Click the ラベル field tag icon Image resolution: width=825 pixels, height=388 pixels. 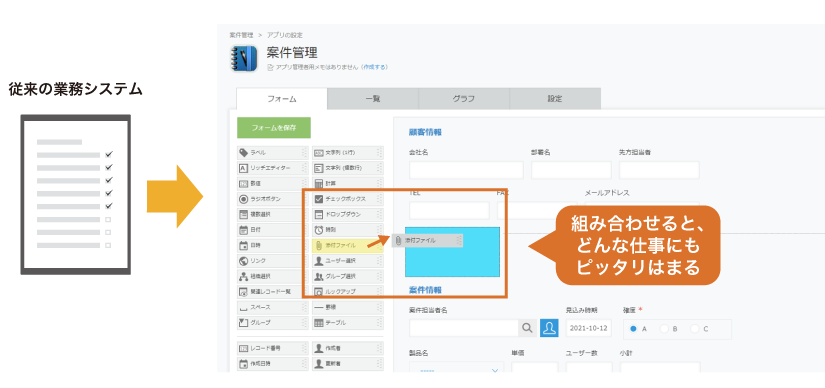coord(244,153)
